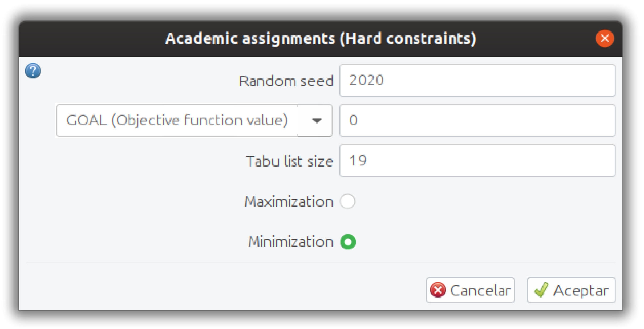The height and width of the screenshot is (329, 644).
Task: Click the red X icon on Cancelar
Action: tap(438, 290)
